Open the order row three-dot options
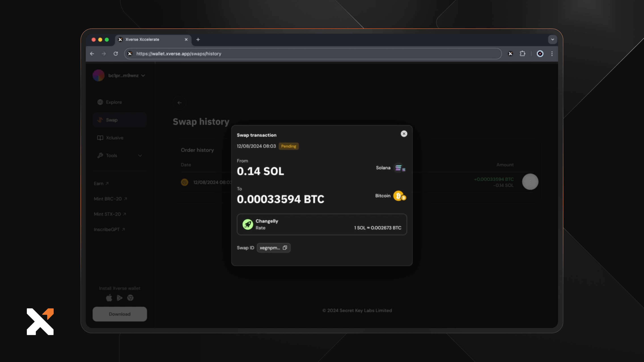The image size is (644, 362). (x=530, y=182)
